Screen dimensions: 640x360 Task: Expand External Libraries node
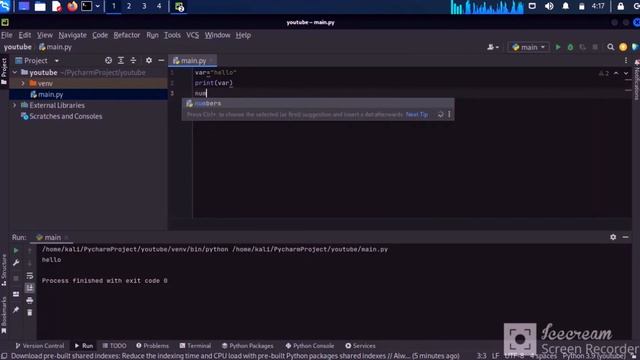pyautogui.click(x=15, y=105)
